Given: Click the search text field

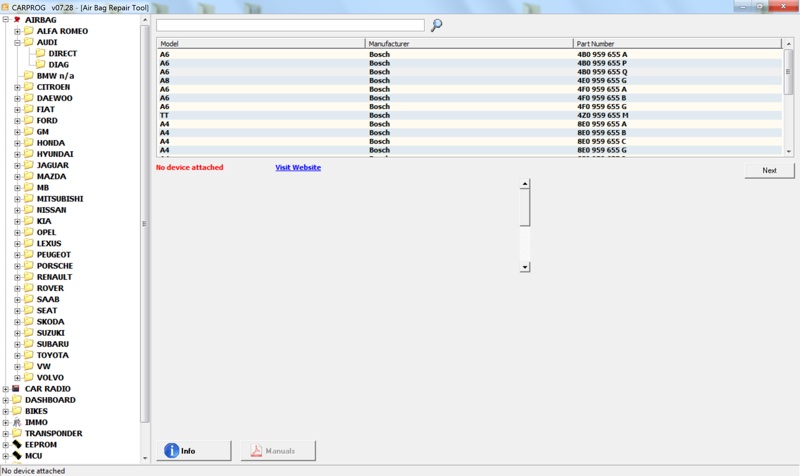Looking at the screenshot, I should click(290, 25).
